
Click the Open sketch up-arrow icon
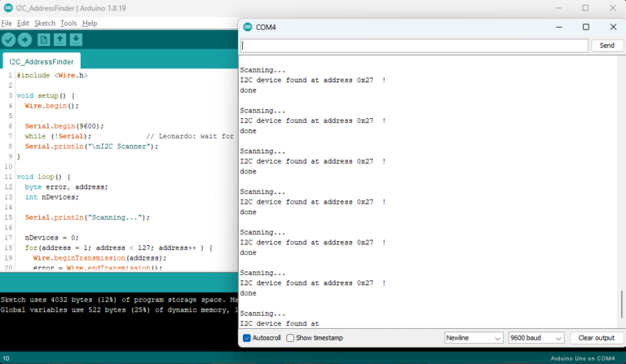(60, 39)
